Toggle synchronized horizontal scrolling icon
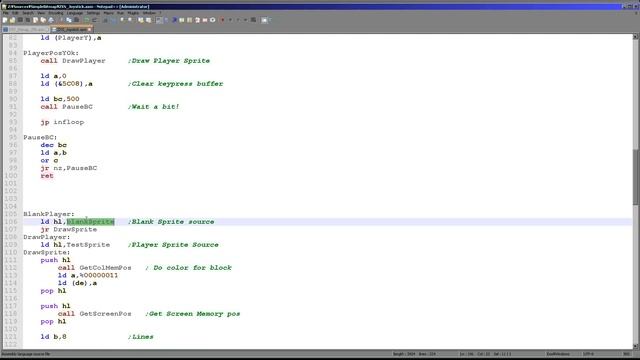The width and height of the screenshot is (640, 360). click(149, 20)
